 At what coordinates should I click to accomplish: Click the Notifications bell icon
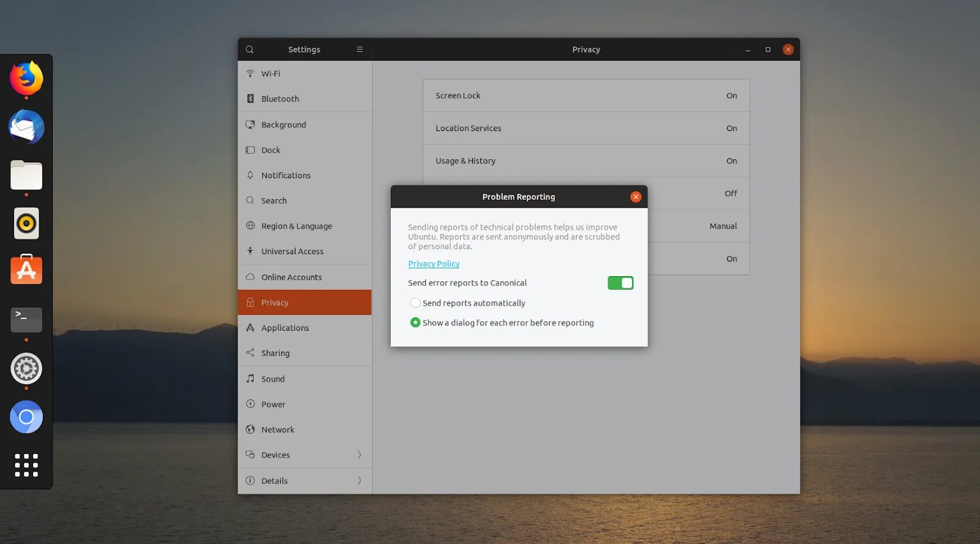pos(250,175)
